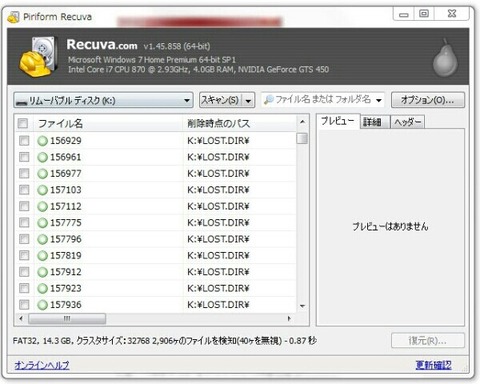480x384 pixels.
Task: Click the horizontal scrollbar thumb in file list
Action: coord(67,318)
